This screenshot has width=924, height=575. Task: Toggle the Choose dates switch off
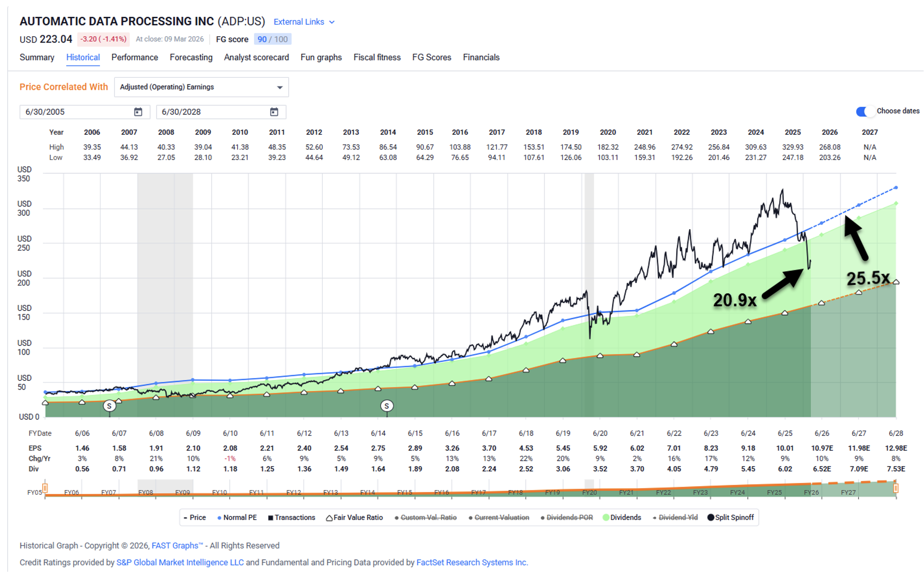[865, 111]
